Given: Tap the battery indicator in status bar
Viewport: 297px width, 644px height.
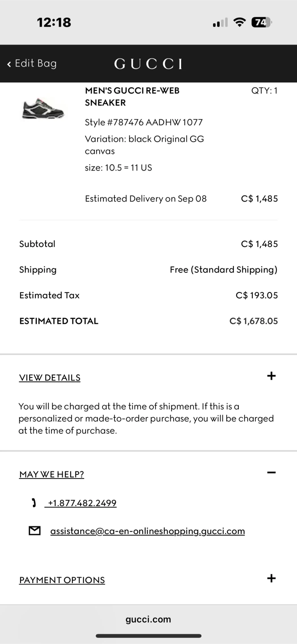Looking at the screenshot, I should pyautogui.click(x=262, y=22).
